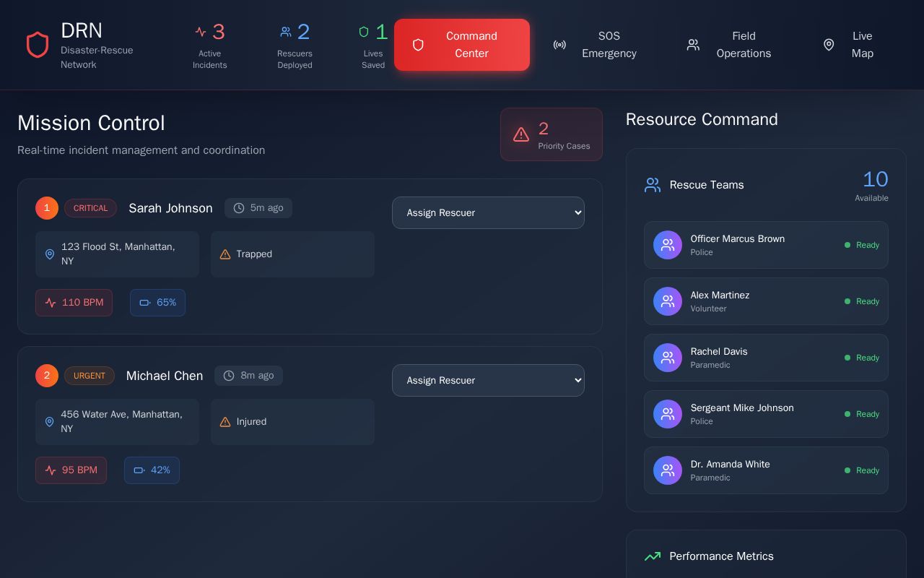
Task: Click incident number 1 orange badge
Action: click(x=47, y=208)
